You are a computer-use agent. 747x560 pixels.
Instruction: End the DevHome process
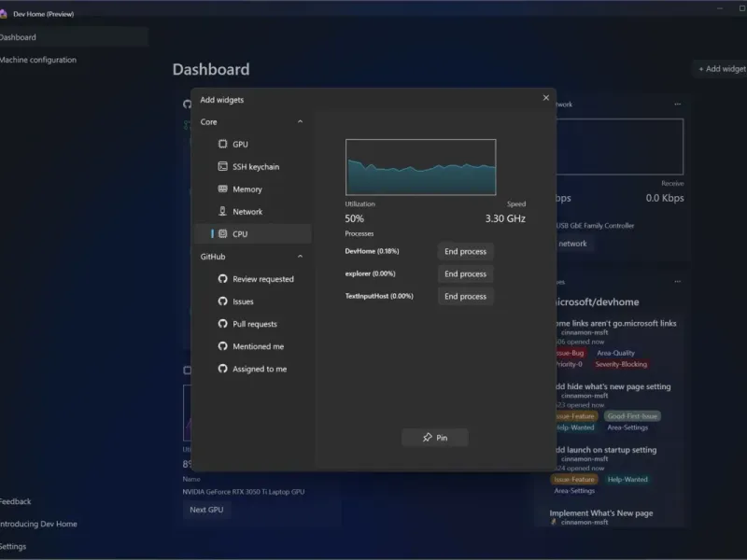click(x=465, y=251)
